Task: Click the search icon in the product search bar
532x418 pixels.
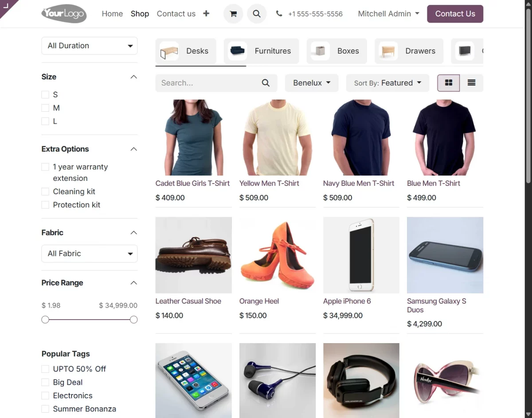Action: (266, 83)
